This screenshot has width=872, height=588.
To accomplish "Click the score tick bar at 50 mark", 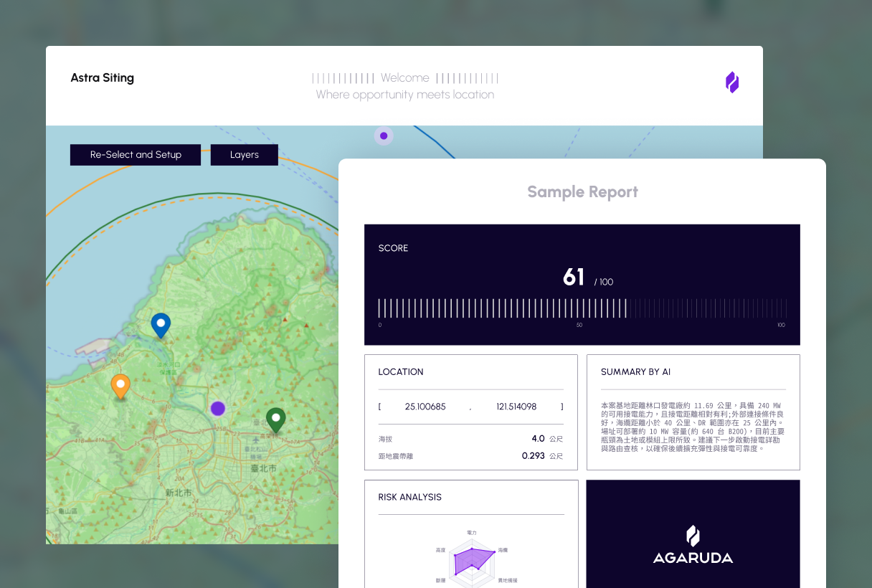I will tap(579, 308).
